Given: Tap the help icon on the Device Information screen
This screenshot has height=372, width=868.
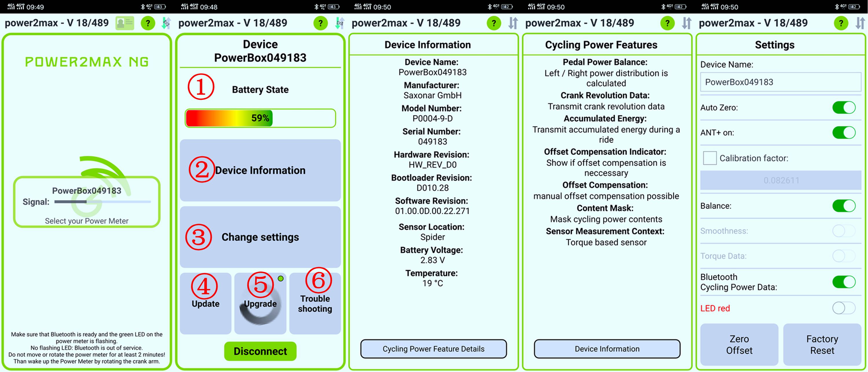Looking at the screenshot, I should pos(494,23).
